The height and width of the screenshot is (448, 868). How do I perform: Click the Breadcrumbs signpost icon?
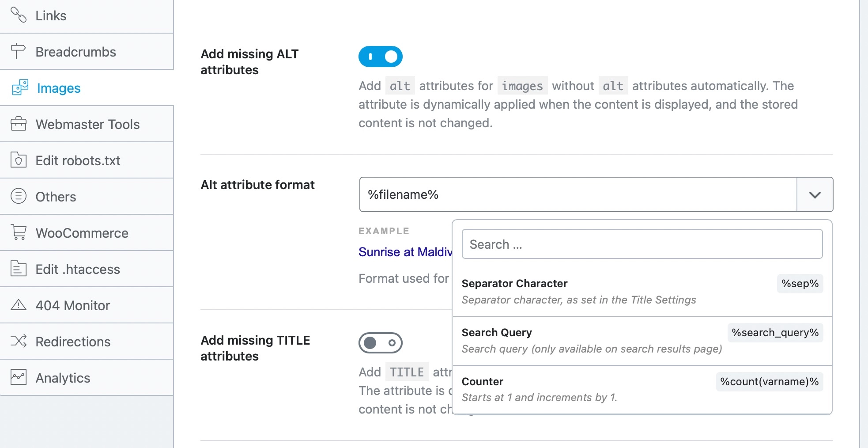pos(19,51)
